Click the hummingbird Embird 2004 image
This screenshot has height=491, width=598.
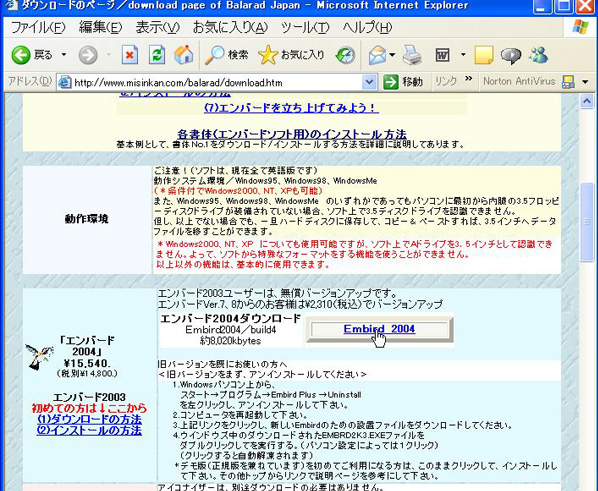[x=38, y=356]
